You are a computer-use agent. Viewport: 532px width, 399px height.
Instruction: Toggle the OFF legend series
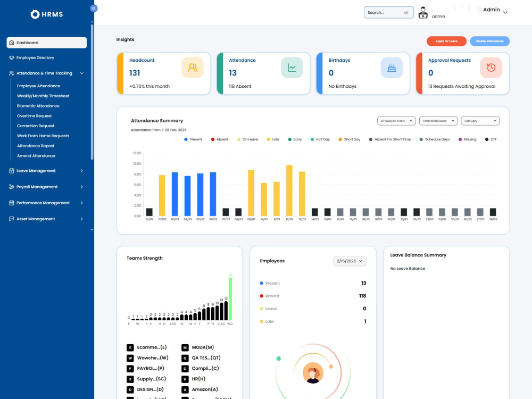pos(491,139)
